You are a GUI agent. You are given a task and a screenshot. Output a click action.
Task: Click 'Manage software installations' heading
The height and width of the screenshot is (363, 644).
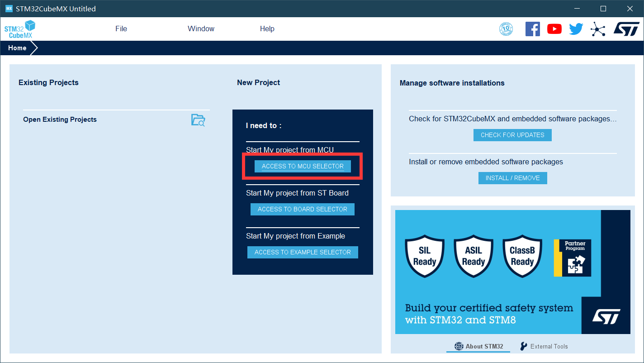point(452,83)
